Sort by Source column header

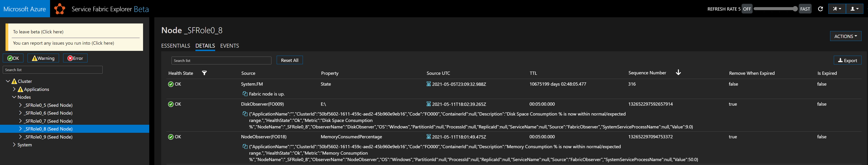point(248,73)
